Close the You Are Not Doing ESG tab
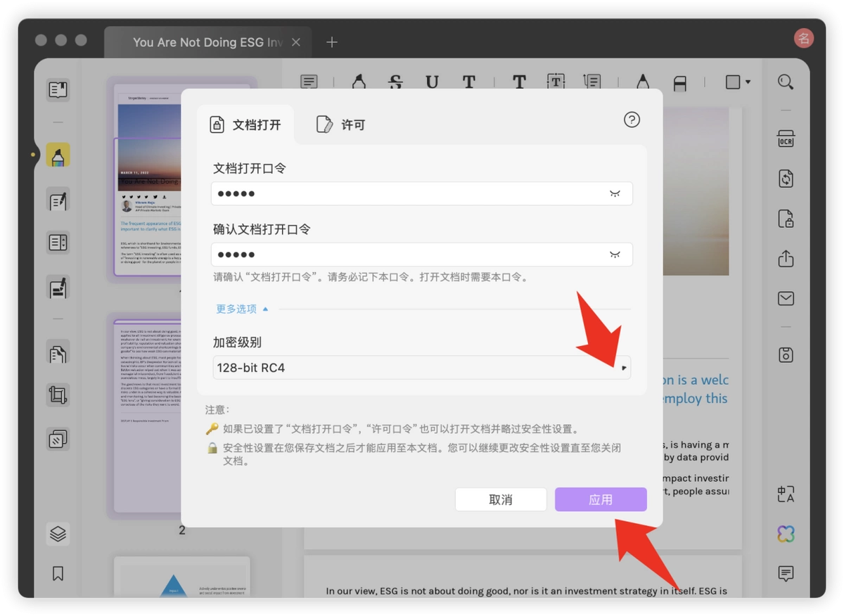This screenshot has height=616, width=844. click(x=296, y=42)
